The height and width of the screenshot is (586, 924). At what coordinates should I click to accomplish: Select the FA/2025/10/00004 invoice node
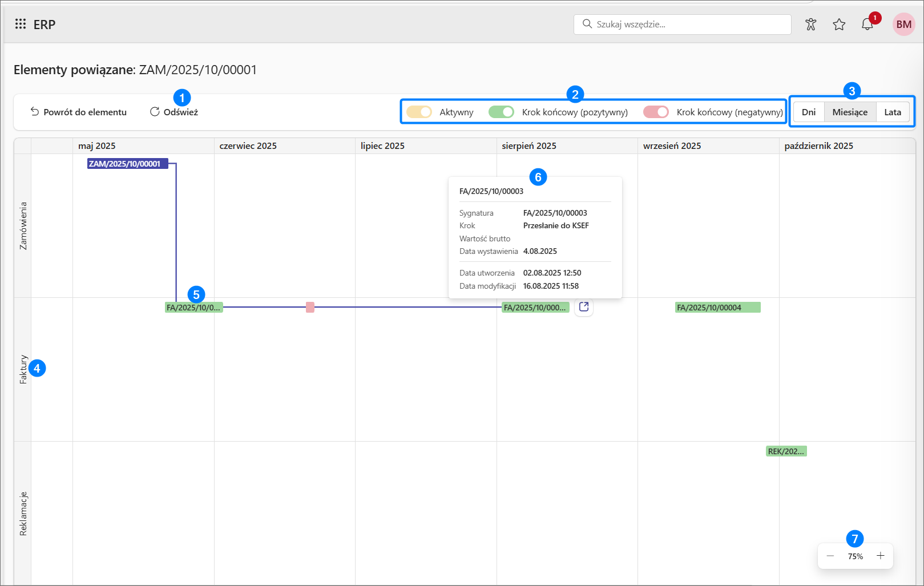pyautogui.click(x=717, y=308)
